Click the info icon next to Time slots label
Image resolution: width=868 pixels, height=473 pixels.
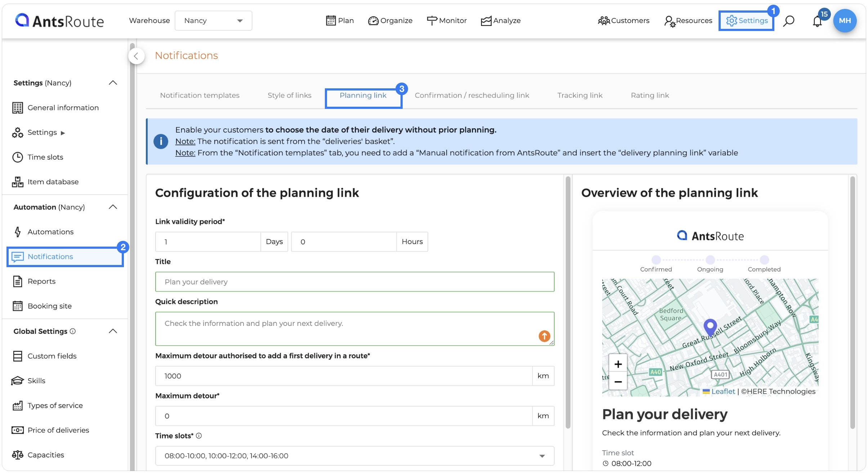point(199,436)
